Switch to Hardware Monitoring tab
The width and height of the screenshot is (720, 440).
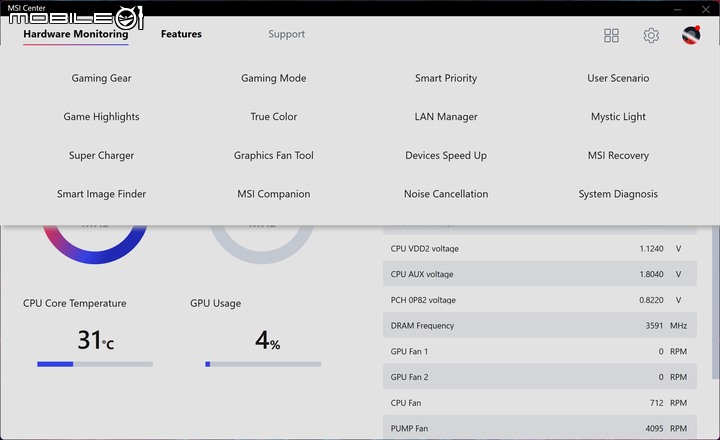click(x=76, y=34)
